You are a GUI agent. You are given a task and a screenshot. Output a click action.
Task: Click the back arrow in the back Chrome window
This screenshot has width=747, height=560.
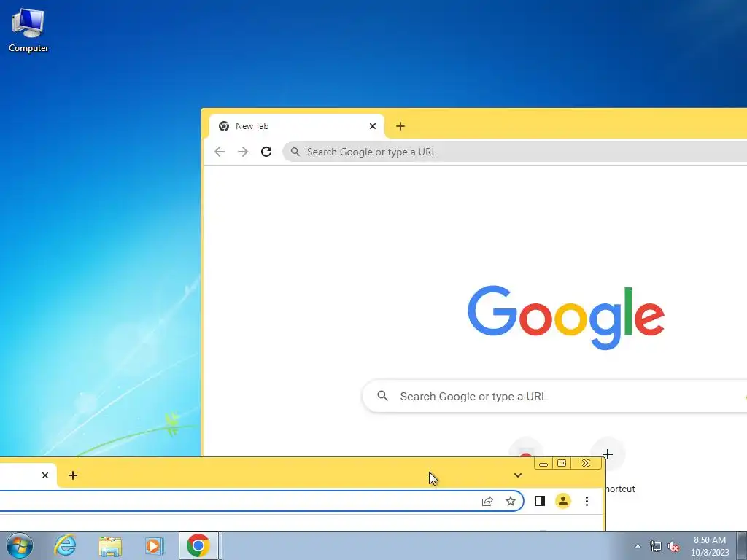tap(220, 152)
